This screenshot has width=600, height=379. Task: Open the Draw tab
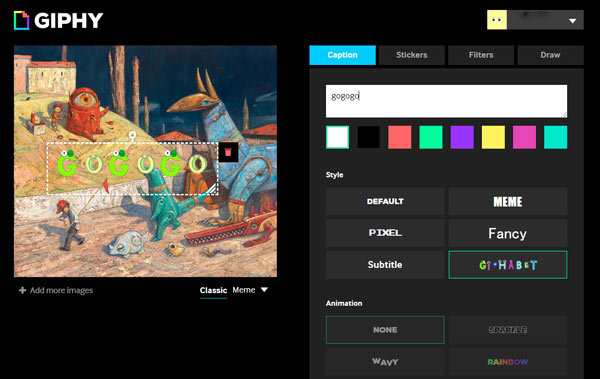tap(550, 55)
